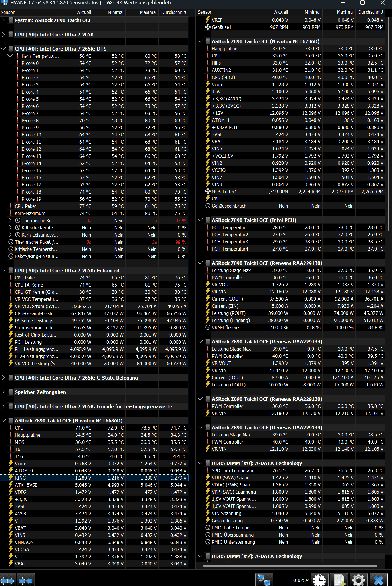The width and height of the screenshot is (392, 586).
Task: Expand the Thermische Ker... throttling entry
Action: [x=10, y=220]
